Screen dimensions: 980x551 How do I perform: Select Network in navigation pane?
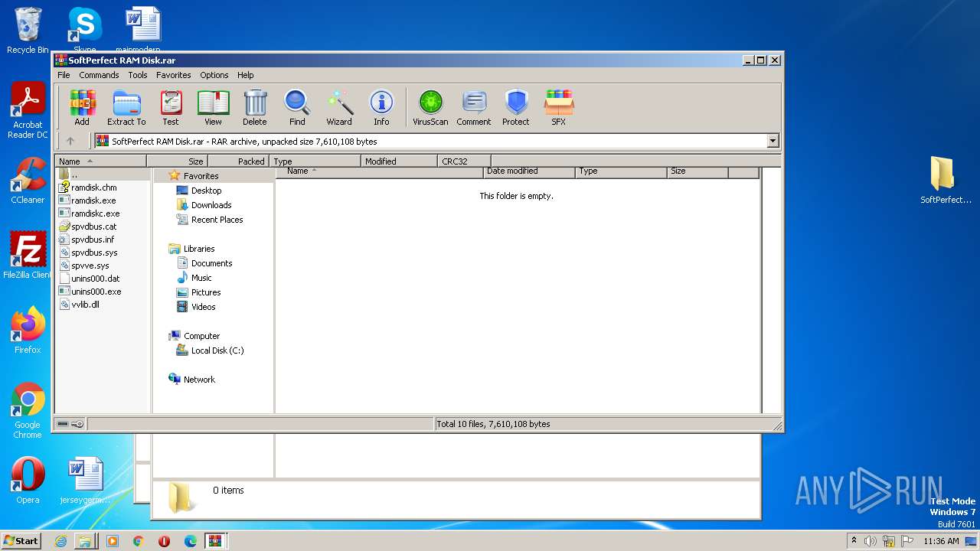[199, 380]
